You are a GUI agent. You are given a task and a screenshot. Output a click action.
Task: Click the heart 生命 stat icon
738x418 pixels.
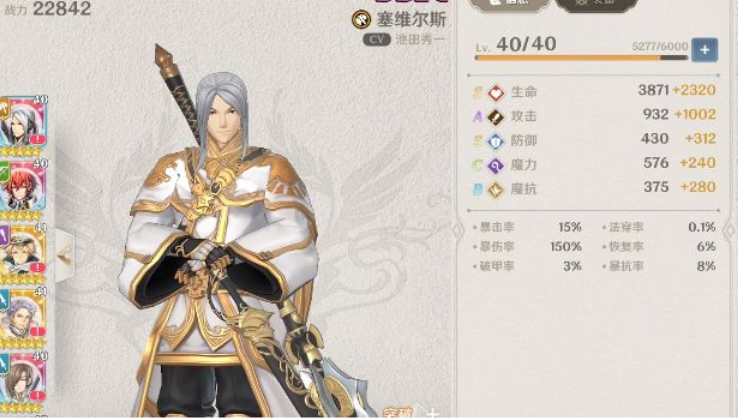point(496,92)
